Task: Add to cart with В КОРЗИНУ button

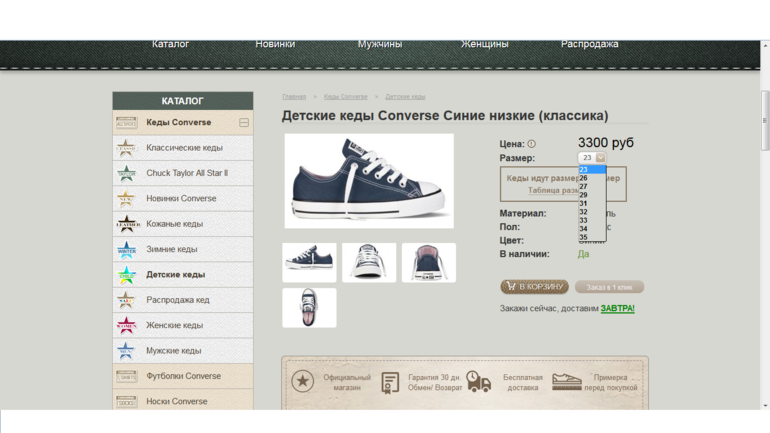Action: tap(534, 287)
